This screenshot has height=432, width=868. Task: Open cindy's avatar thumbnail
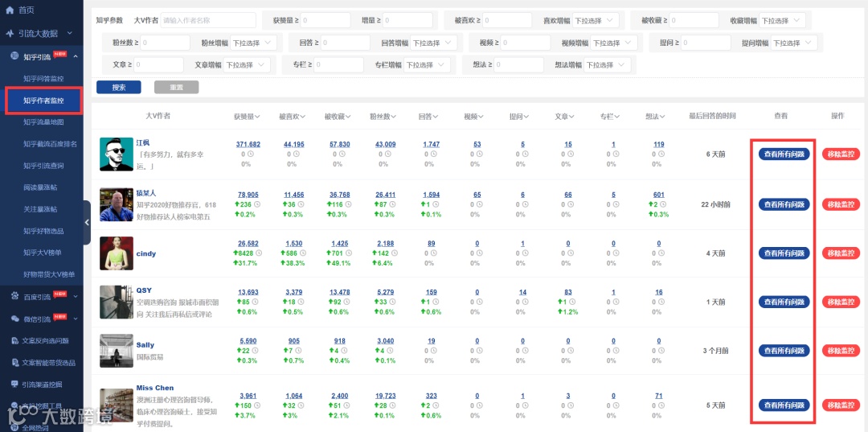(117, 253)
